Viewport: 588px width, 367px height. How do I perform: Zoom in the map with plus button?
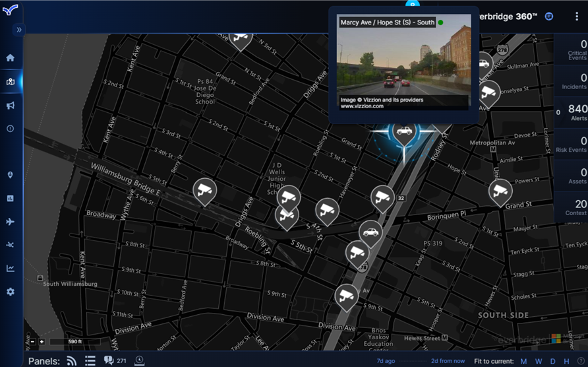[x=42, y=341]
